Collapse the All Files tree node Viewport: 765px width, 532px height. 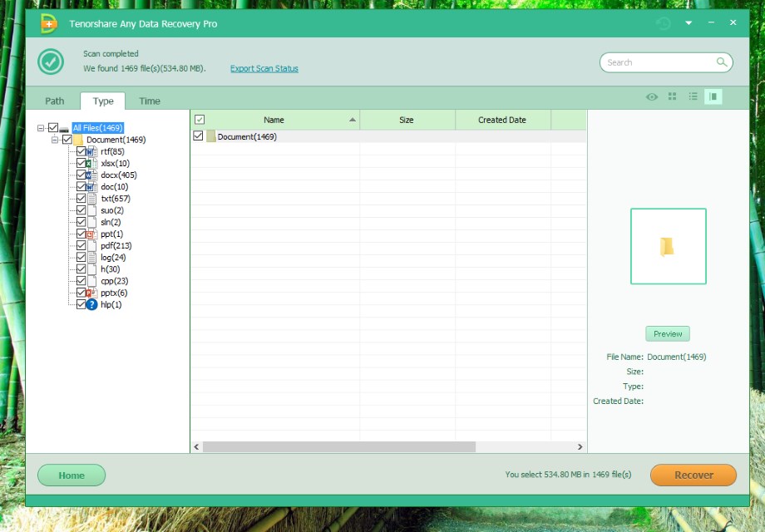click(41, 128)
